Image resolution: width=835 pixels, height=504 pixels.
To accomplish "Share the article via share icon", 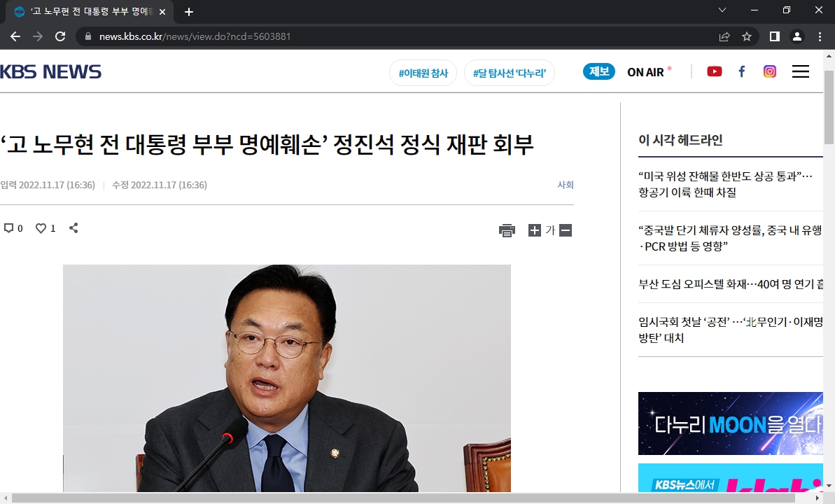I will coord(73,228).
